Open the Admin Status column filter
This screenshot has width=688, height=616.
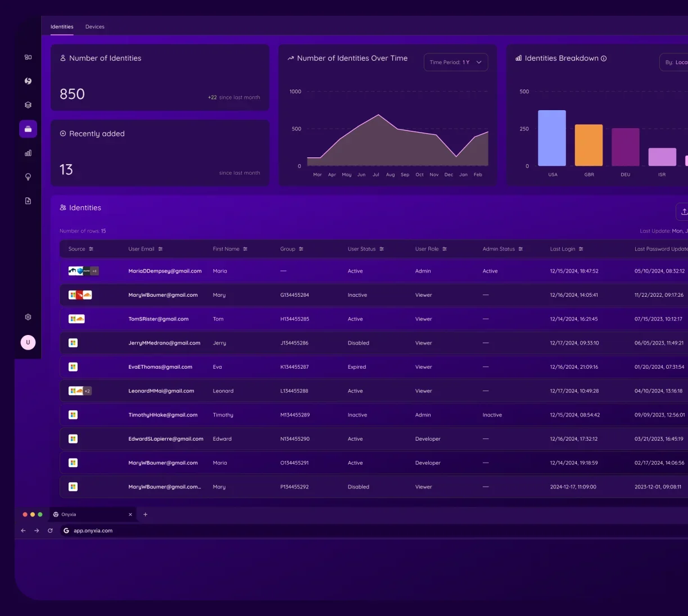tap(520, 249)
